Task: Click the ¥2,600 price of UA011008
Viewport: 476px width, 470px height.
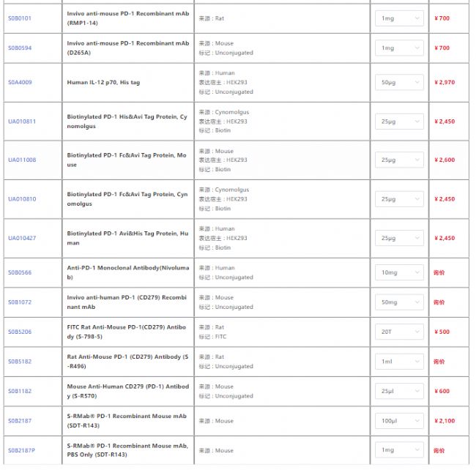Action: (445, 160)
